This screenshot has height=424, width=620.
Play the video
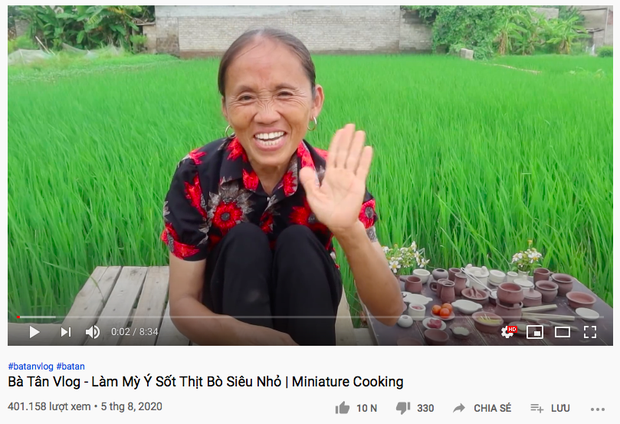click(34, 332)
